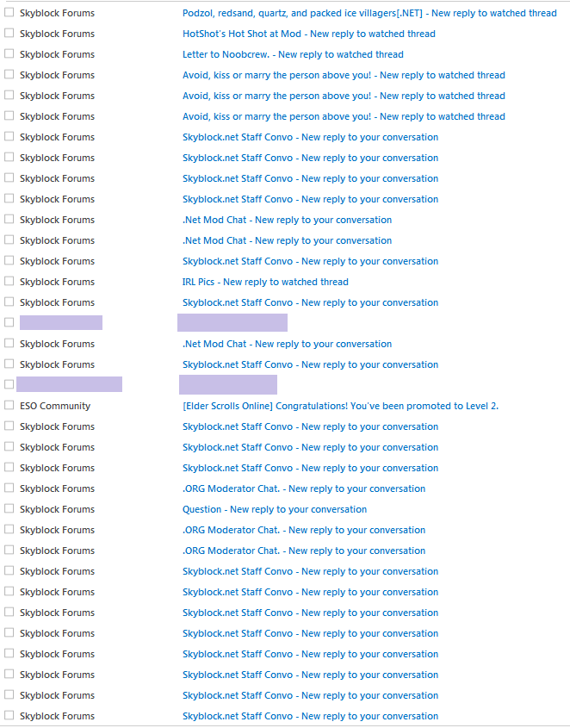Tick the checkbox for the Podzol, redsand, quartz email
The height and width of the screenshot is (728, 570).
tap(9, 13)
